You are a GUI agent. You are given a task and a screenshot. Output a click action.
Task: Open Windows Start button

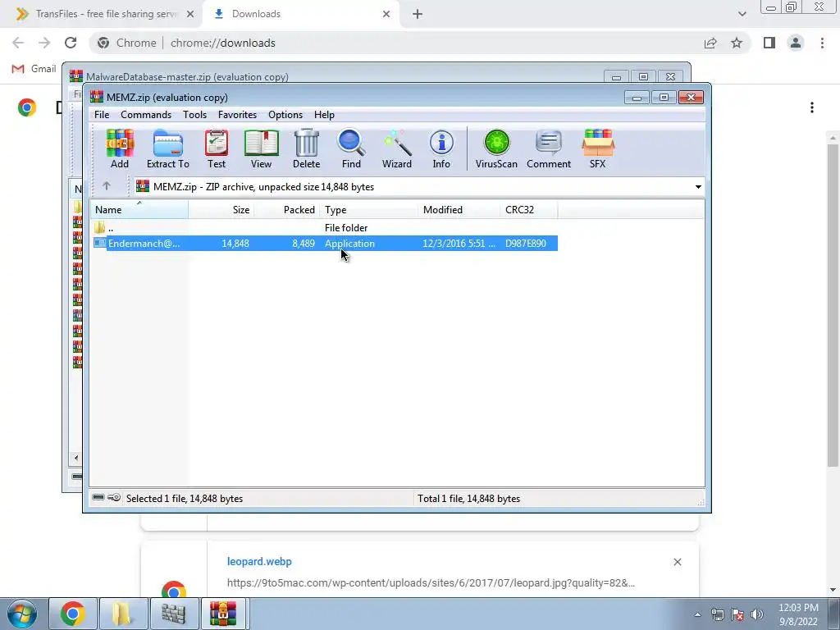[22, 614]
